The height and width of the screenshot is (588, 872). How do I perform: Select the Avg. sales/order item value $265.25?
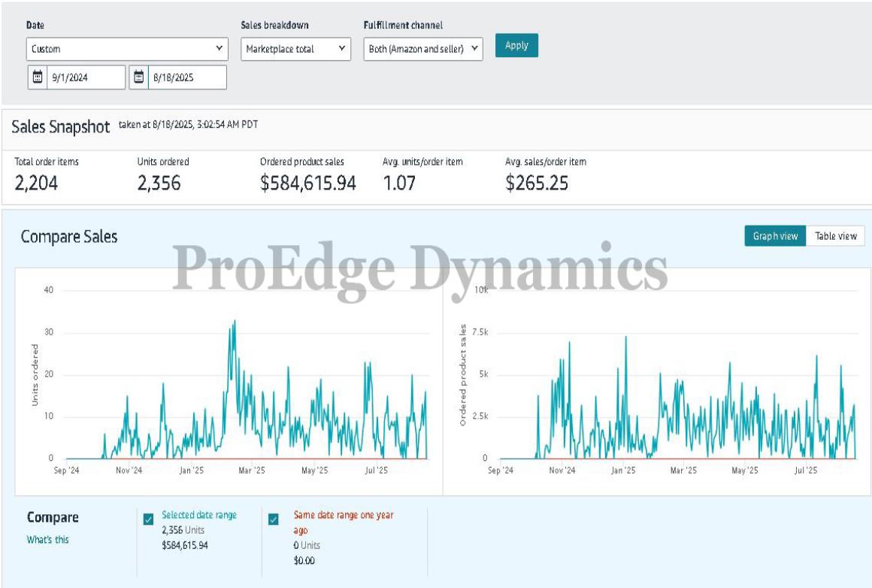click(537, 183)
